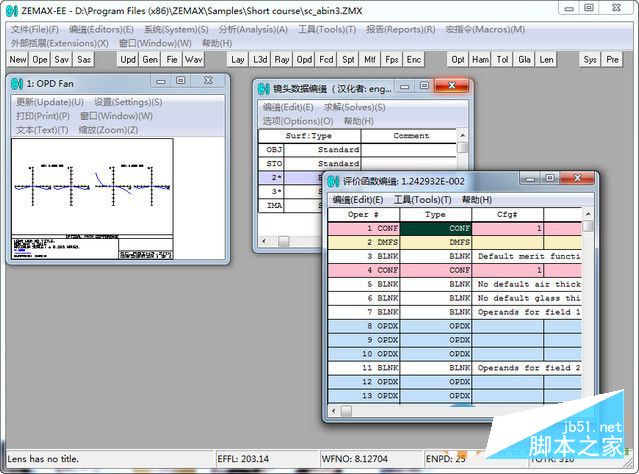Click Lens Data Editor scroll up arrow

click(462, 135)
